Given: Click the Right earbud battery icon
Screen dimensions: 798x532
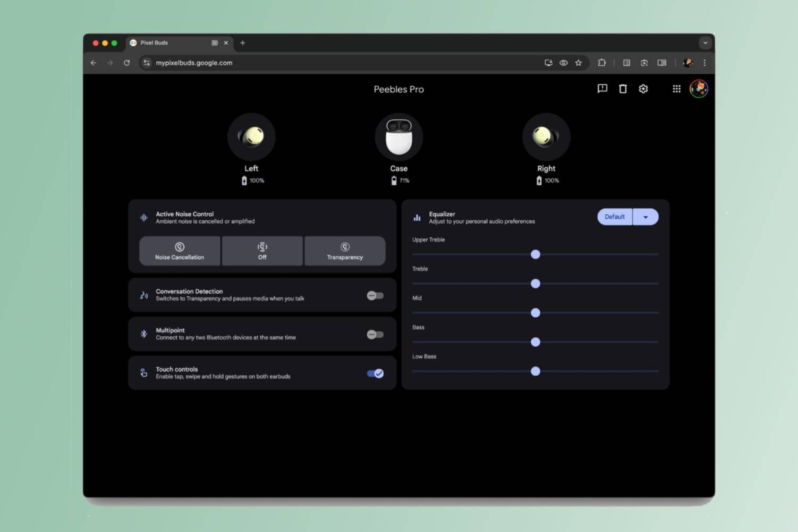Looking at the screenshot, I should pos(539,180).
